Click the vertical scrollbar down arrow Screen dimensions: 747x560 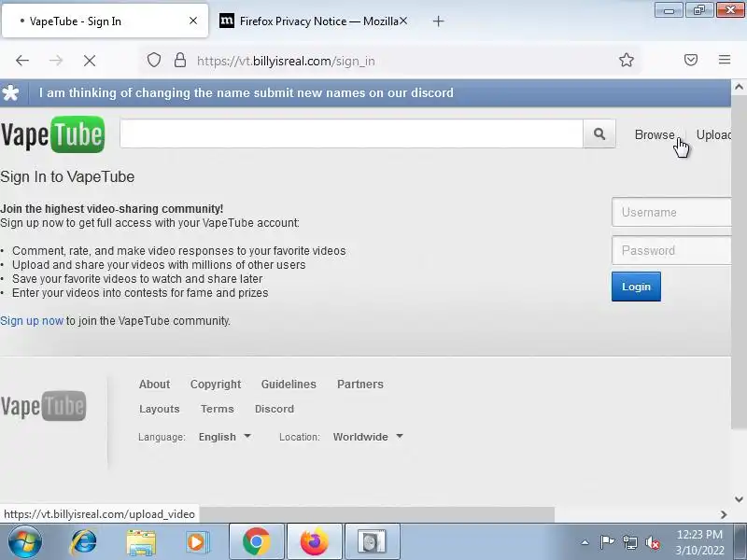click(x=739, y=499)
